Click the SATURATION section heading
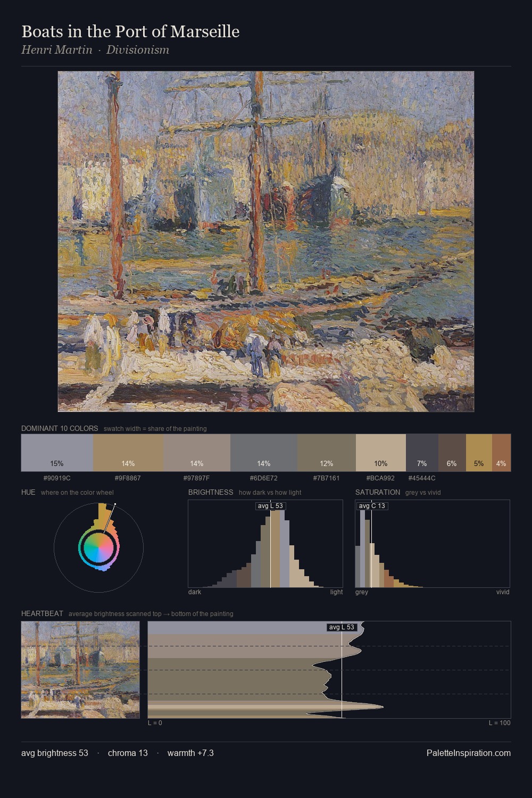Image resolution: width=532 pixels, height=798 pixels. [x=378, y=492]
